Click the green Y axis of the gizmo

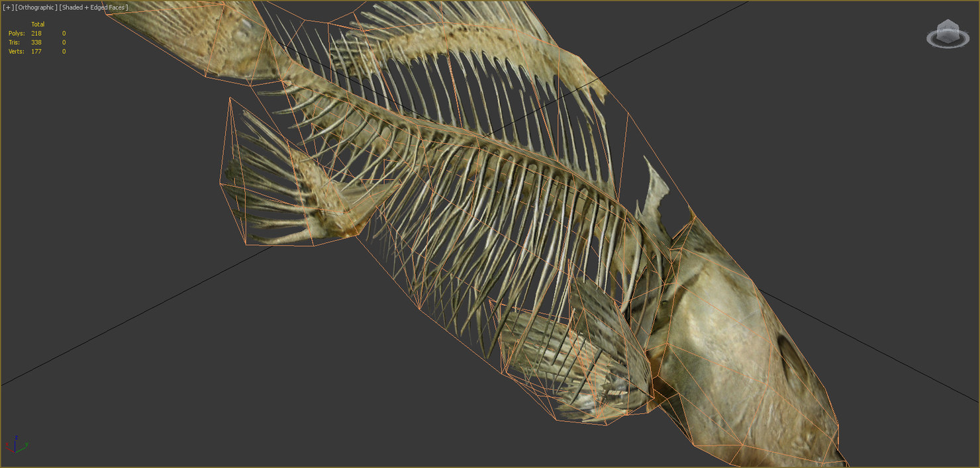(22, 448)
